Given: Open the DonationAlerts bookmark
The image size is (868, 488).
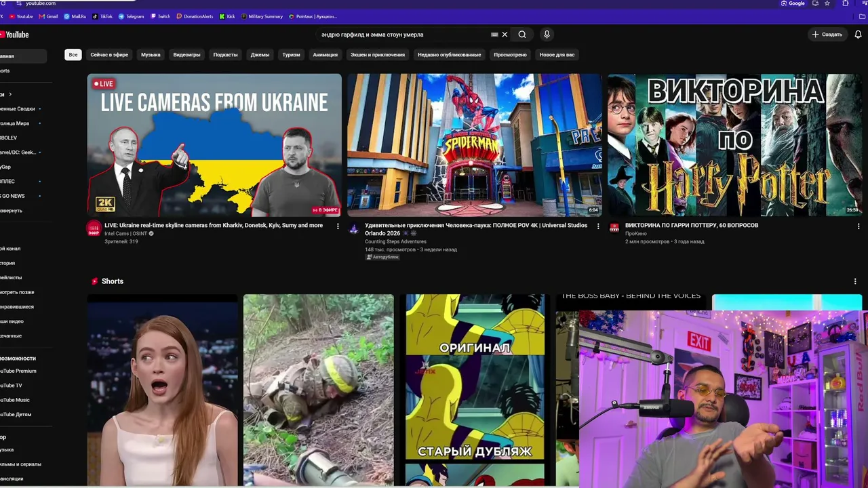Looking at the screenshot, I should pyautogui.click(x=195, y=16).
